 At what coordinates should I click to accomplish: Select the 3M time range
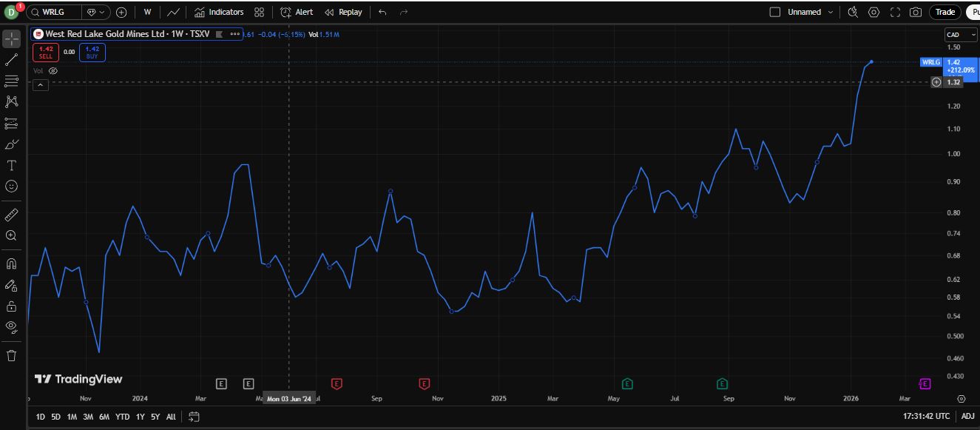coord(88,417)
